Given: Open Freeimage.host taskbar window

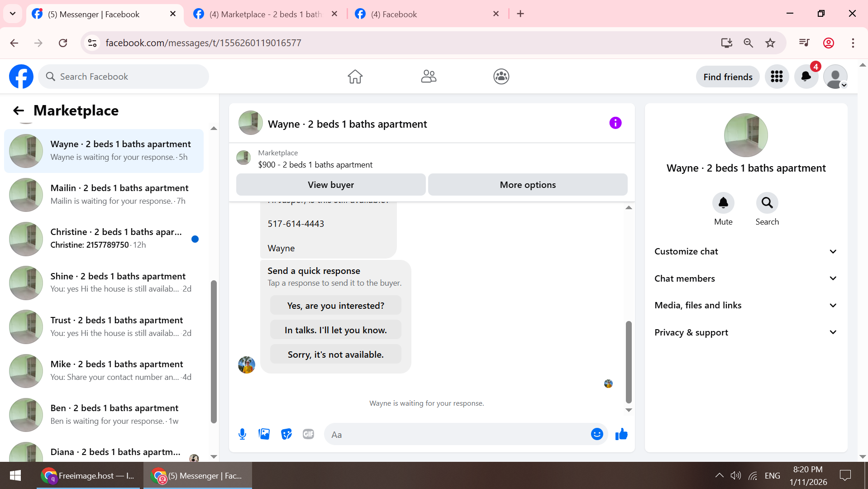Looking at the screenshot, I should 89,475.
